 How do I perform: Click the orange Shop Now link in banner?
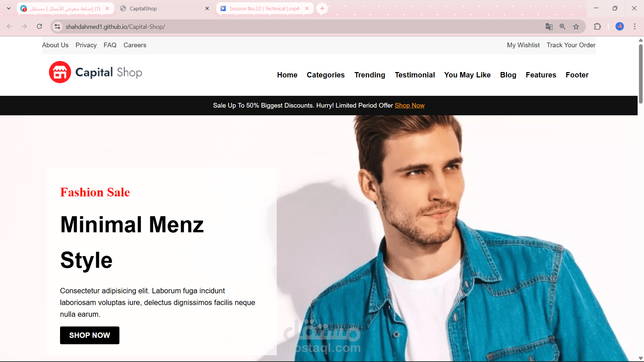409,105
